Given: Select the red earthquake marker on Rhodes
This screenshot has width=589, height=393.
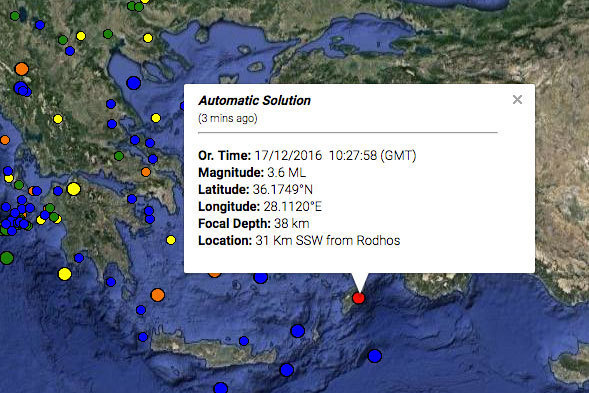Looking at the screenshot, I should (359, 298).
